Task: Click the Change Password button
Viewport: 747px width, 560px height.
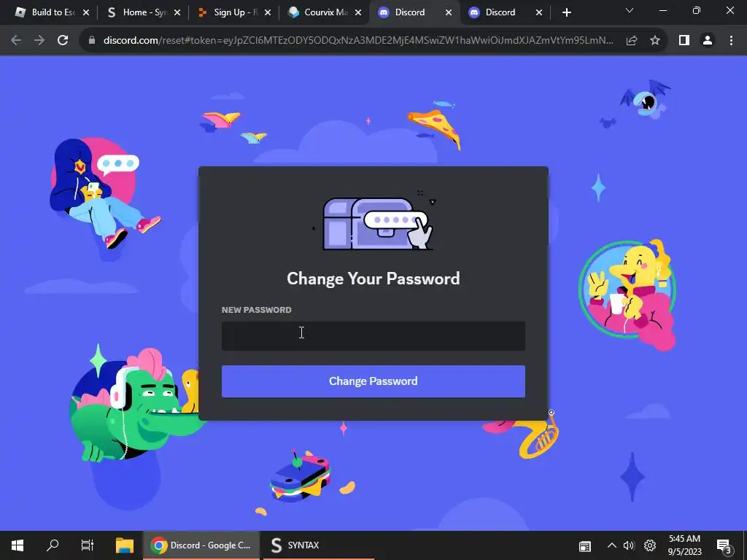Action: coord(373,381)
